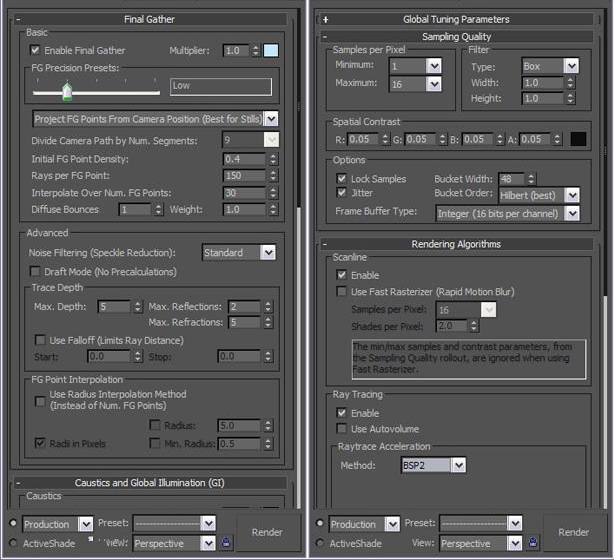The image size is (614, 560).
Task: Click the Filter Width value field
Action: click(x=544, y=83)
